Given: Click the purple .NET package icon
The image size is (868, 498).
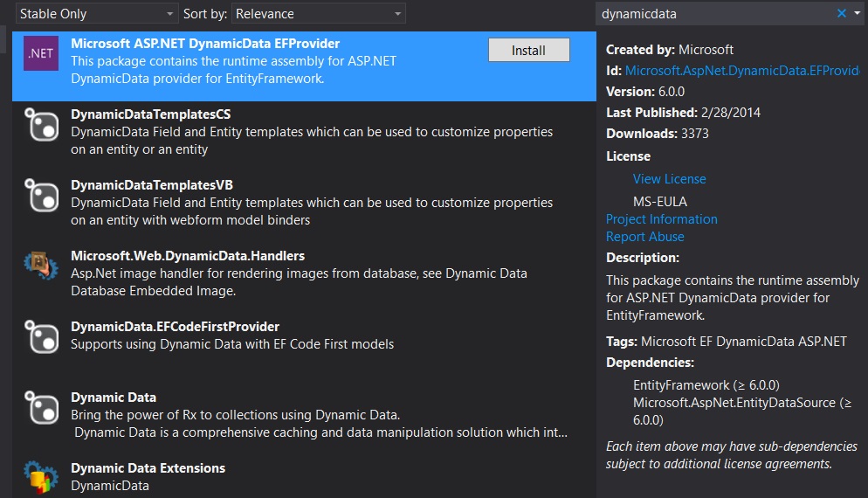Looking at the screenshot, I should (41, 53).
